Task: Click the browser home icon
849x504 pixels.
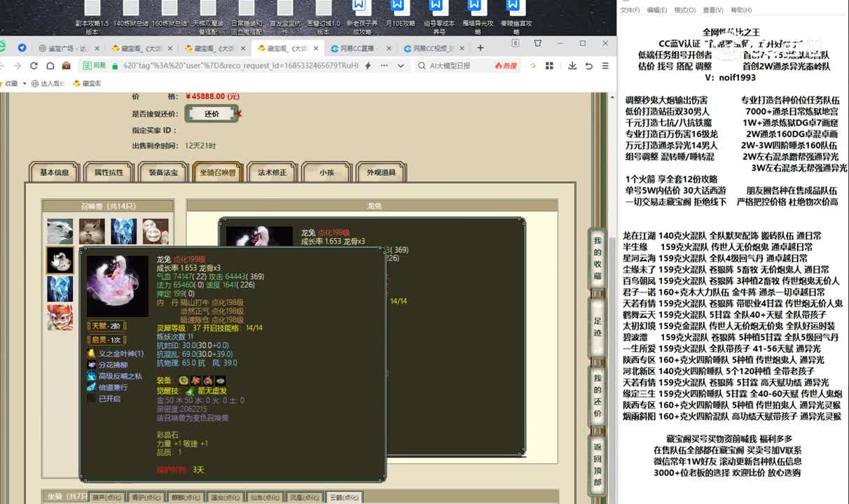Action: pyautogui.click(x=50, y=66)
